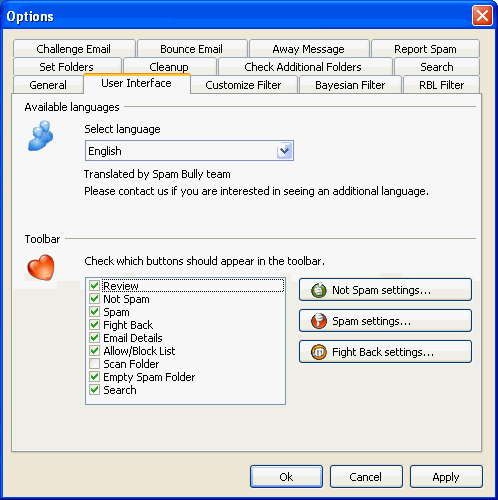
Task: Click the Cancel button
Action: coord(366,477)
